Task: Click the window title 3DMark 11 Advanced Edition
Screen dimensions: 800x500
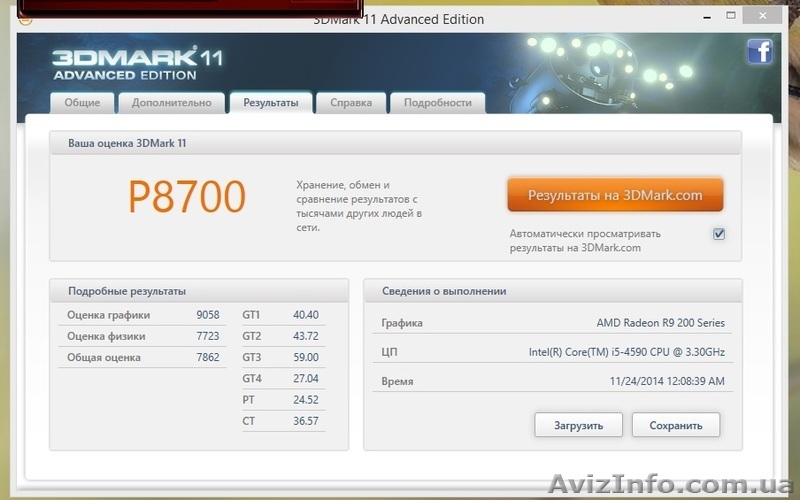Action: click(x=398, y=19)
